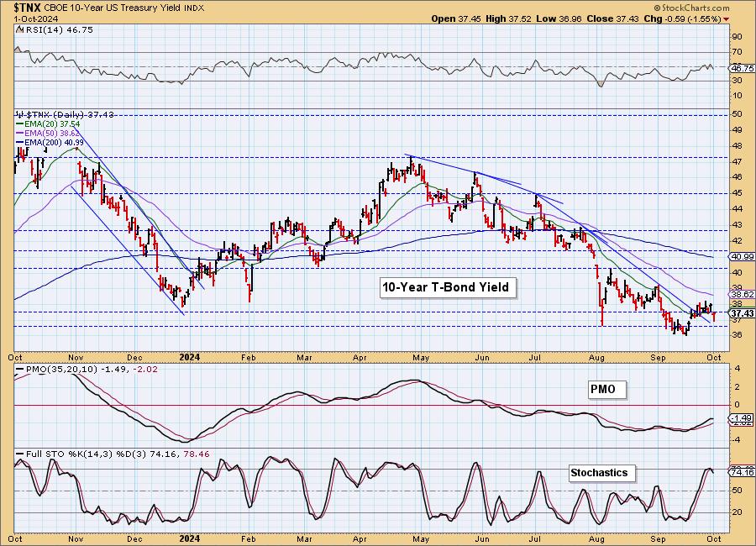The width and height of the screenshot is (756, 546).
Task: Click the 40.99 price tag on right axis
Action: [743, 257]
